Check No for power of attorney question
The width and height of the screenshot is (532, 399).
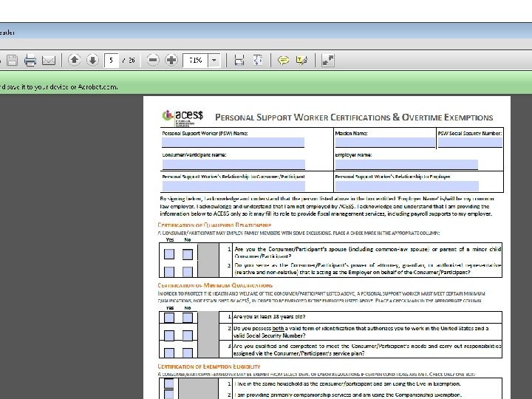187,271
